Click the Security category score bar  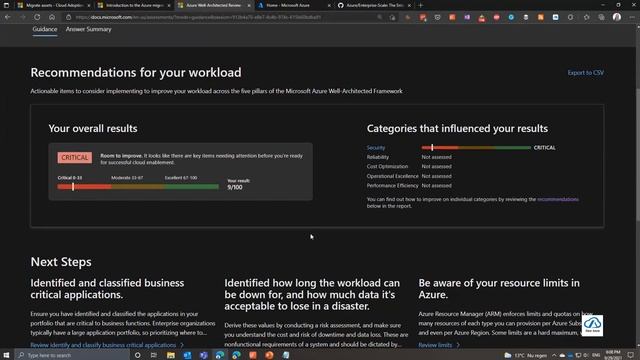click(x=476, y=147)
